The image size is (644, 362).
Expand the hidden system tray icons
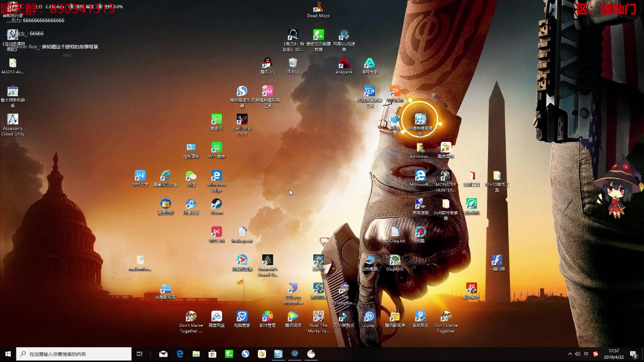[x=570, y=354]
